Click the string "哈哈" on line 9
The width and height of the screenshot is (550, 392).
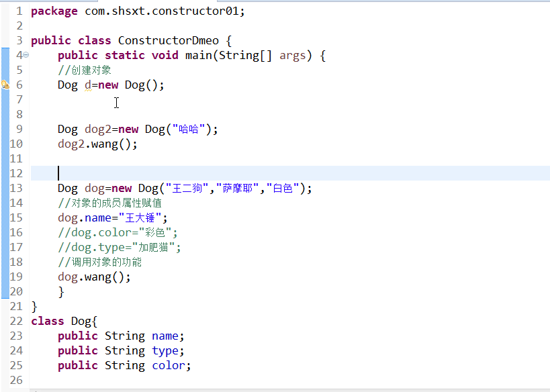tap(189, 129)
